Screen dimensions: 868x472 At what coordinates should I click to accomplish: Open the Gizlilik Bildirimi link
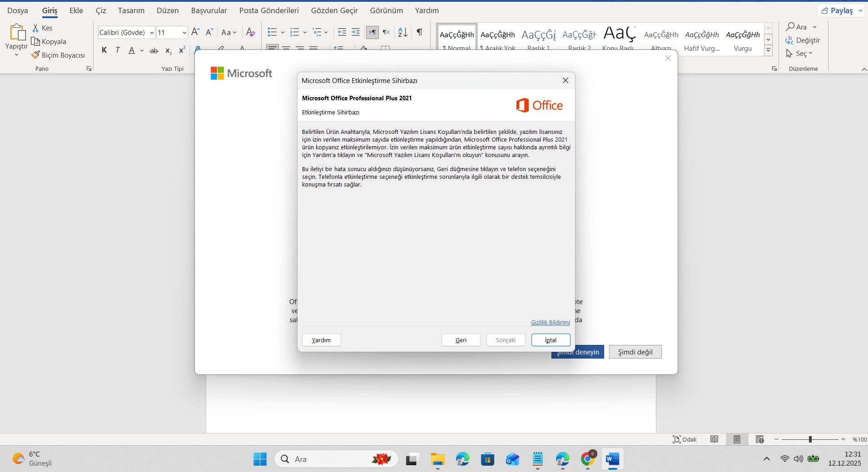pyautogui.click(x=551, y=322)
